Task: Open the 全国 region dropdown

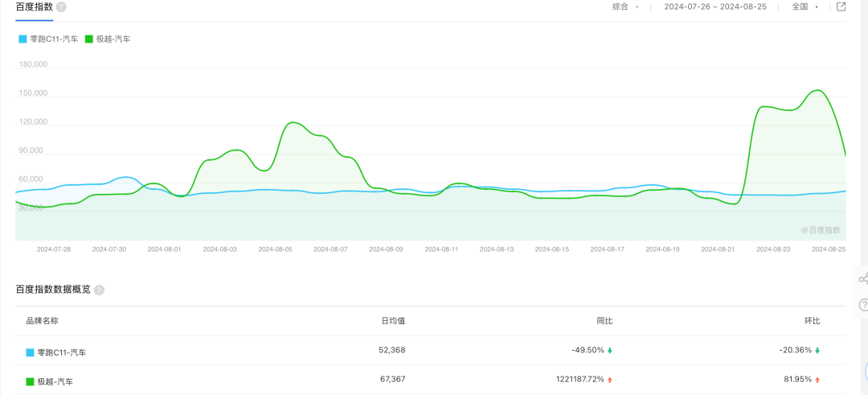Action: (805, 6)
